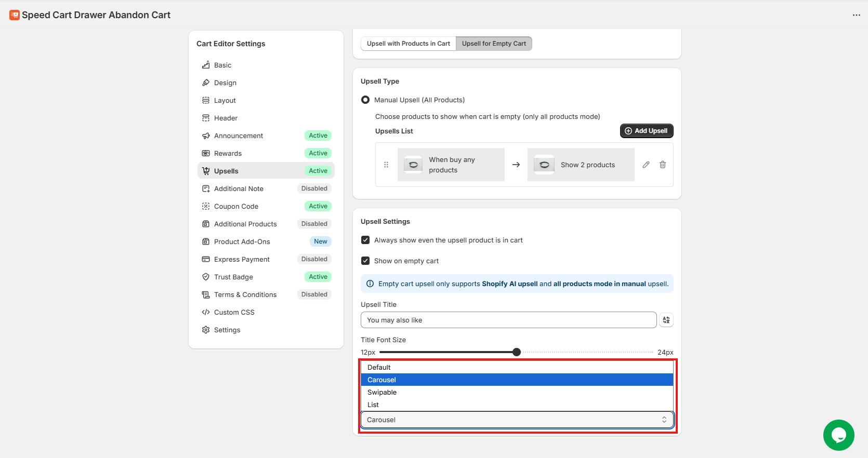Click the Upsell Title text field
The width and height of the screenshot is (868, 458).
tap(508, 320)
